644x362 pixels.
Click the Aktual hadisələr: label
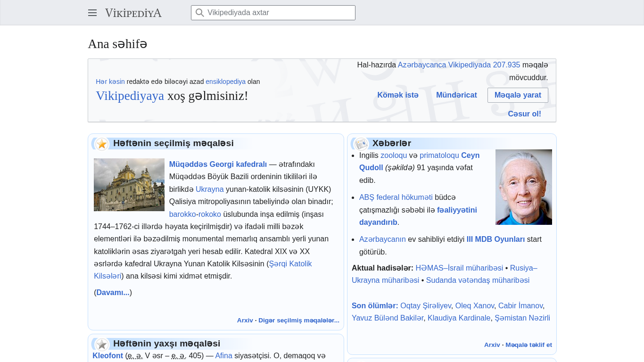(x=382, y=268)
